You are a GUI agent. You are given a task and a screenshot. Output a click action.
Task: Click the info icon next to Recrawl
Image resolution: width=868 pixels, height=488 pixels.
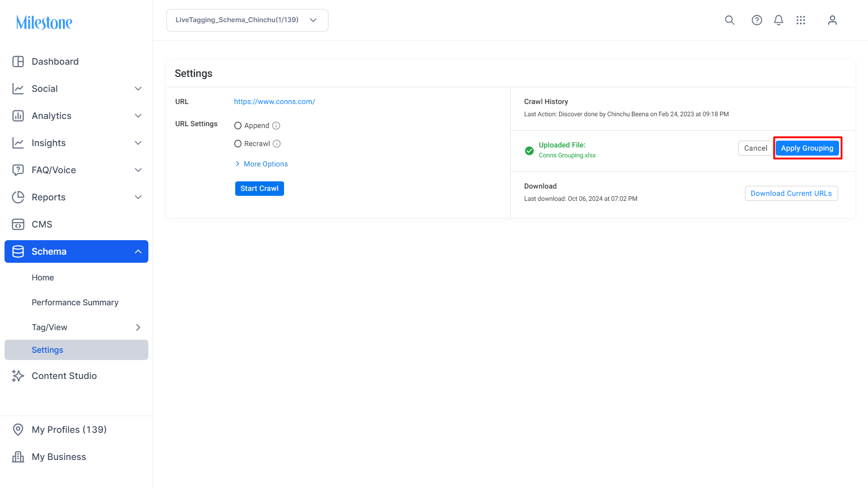click(277, 144)
